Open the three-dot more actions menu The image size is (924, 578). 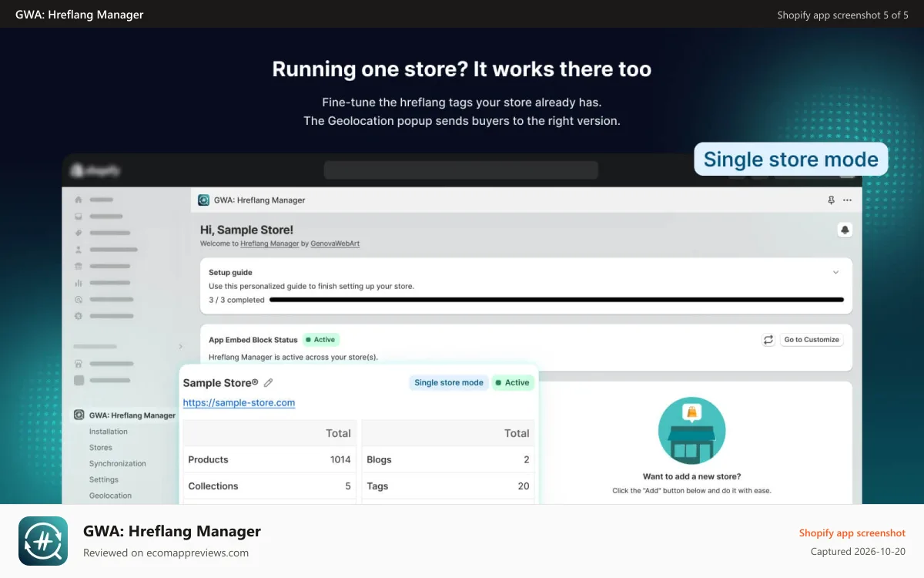847,200
